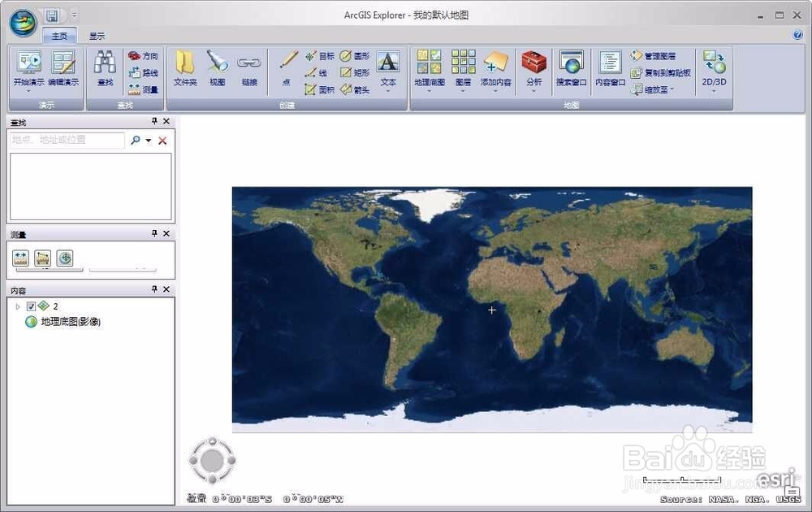The image size is (812, 512).
Task: Click the location search input field
Action: point(69,140)
